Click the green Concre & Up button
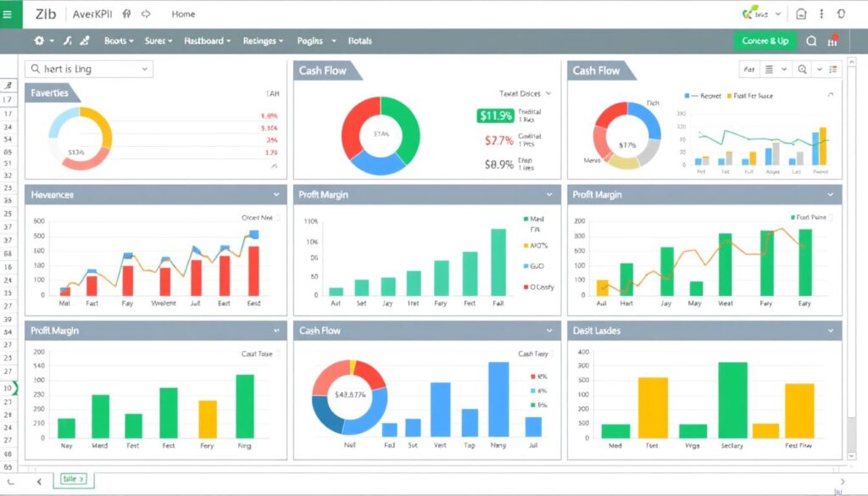Screen dimensions: 868x496 click(x=765, y=41)
